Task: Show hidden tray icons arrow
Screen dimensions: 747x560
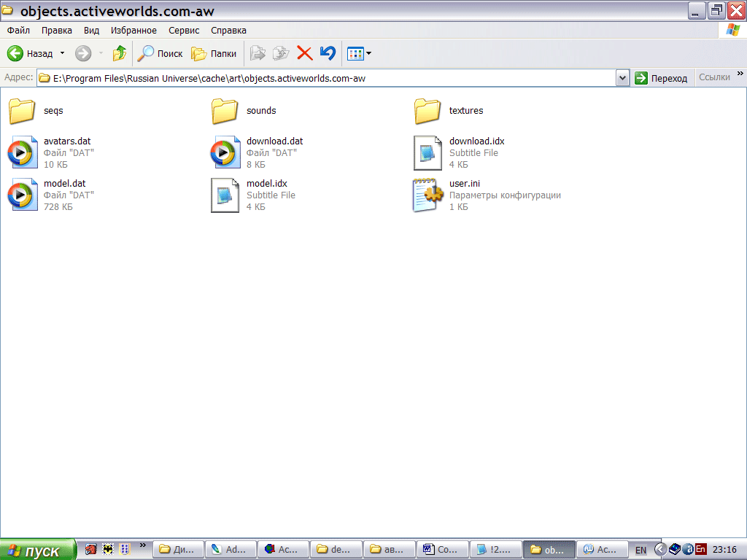Action: [660, 550]
